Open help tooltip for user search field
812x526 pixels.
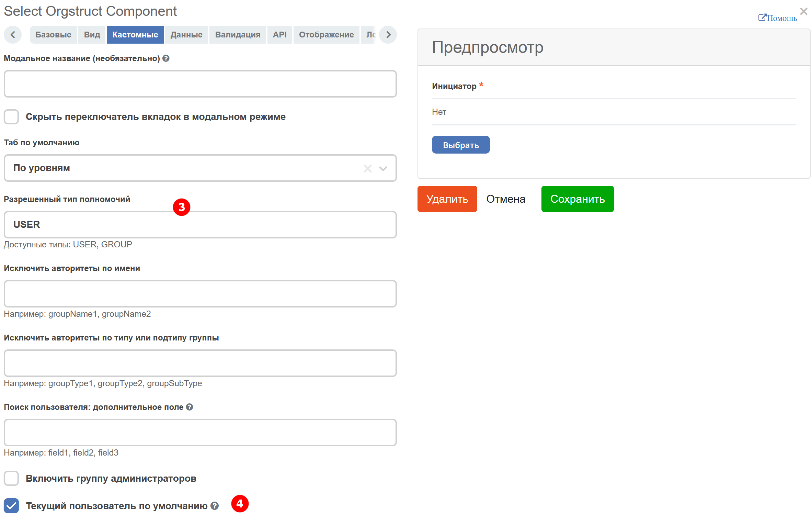tap(190, 407)
